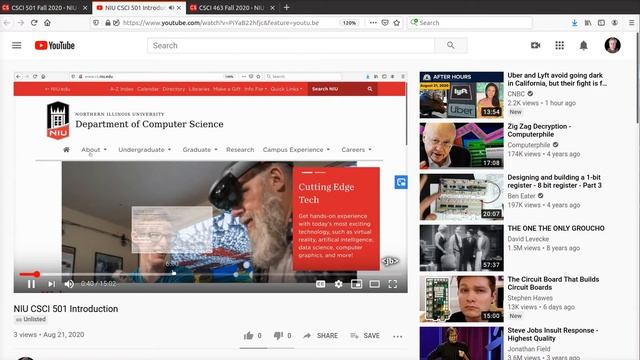Switch to miniplayer mode
640x360 pixels.
[x=356, y=284]
